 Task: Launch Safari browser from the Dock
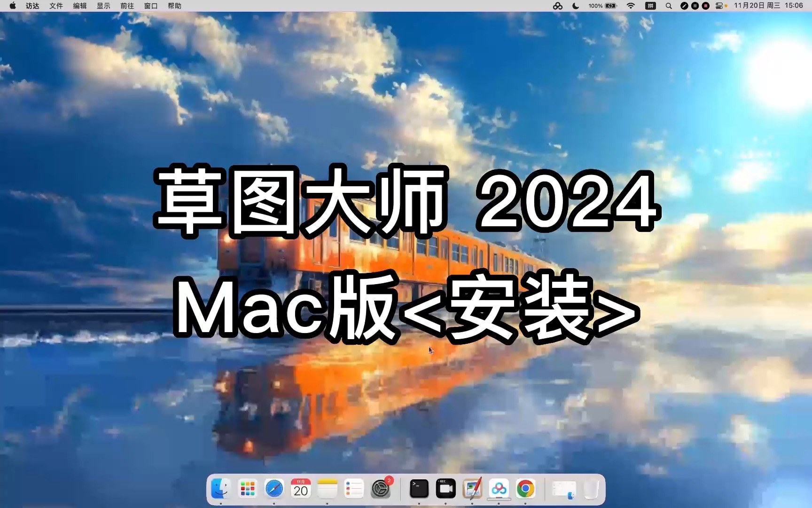coord(274,489)
